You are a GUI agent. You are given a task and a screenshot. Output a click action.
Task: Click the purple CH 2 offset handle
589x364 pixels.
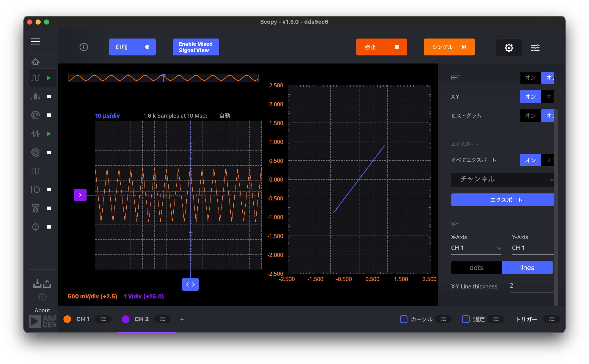[80, 195]
